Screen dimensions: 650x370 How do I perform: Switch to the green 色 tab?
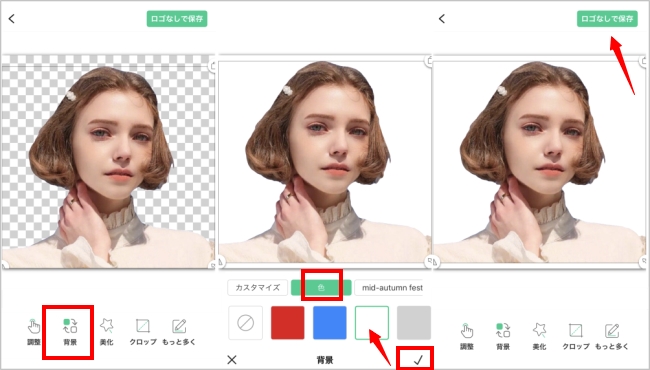point(321,288)
